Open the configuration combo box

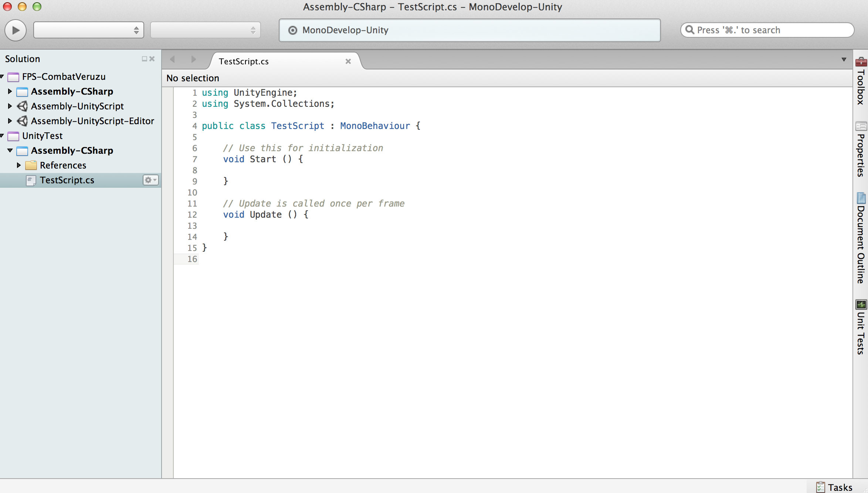pos(88,30)
